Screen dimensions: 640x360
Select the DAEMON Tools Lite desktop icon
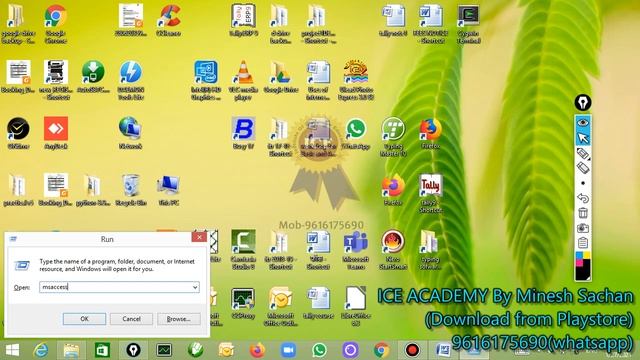(131, 80)
